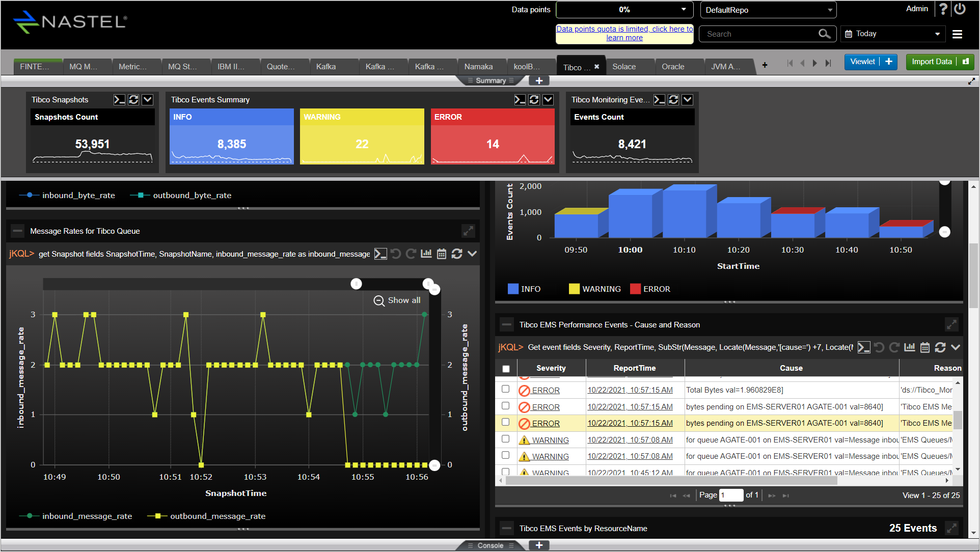Screen dimensions: 980x552
Task: Click the Viewlet add button
Action: (870, 62)
